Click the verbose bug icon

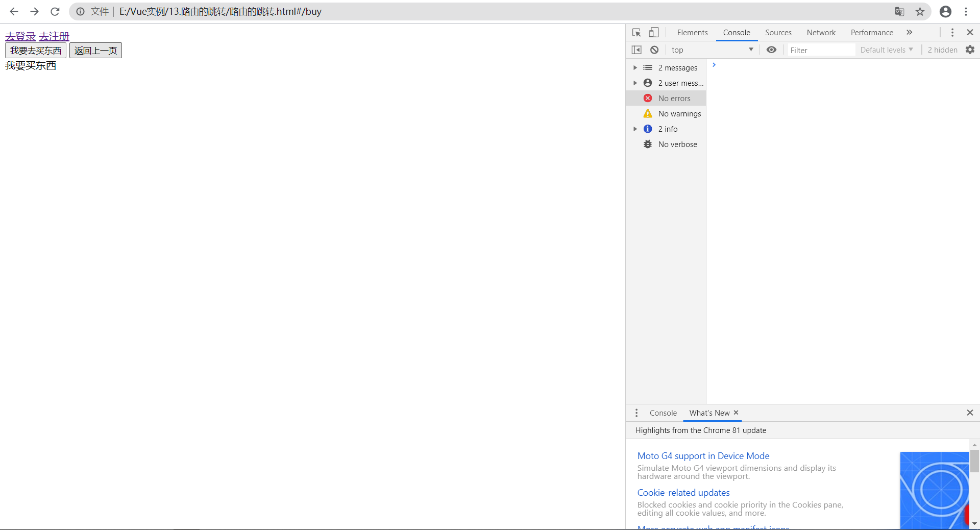click(648, 144)
